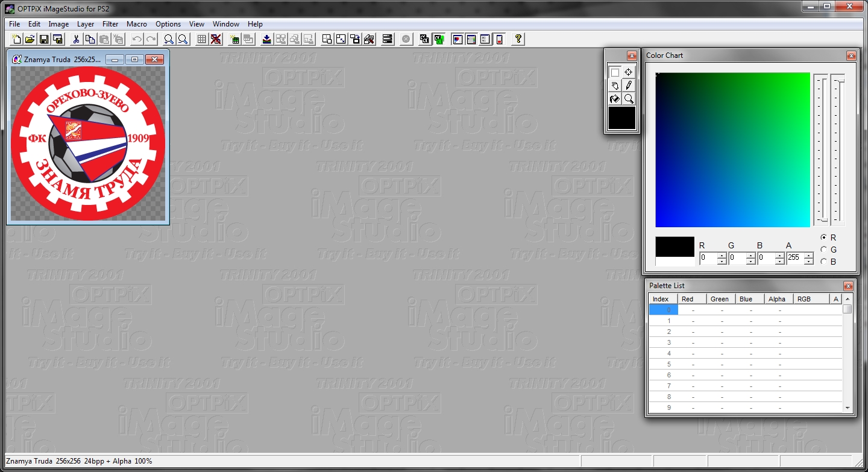Click the Znamya Truda image canvas
Viewport: 868px width, 472px height.
(88, 143)
